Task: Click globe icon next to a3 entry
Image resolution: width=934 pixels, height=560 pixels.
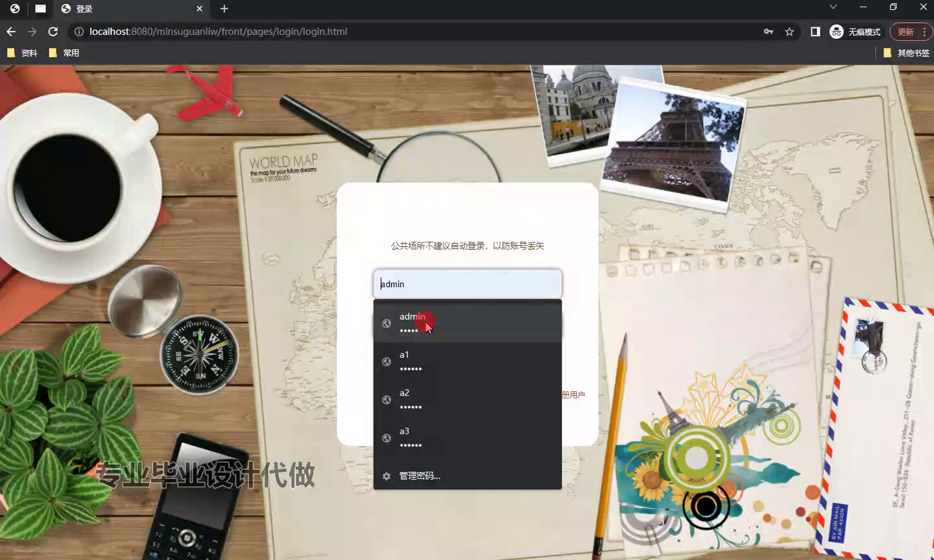Action: 387,438
